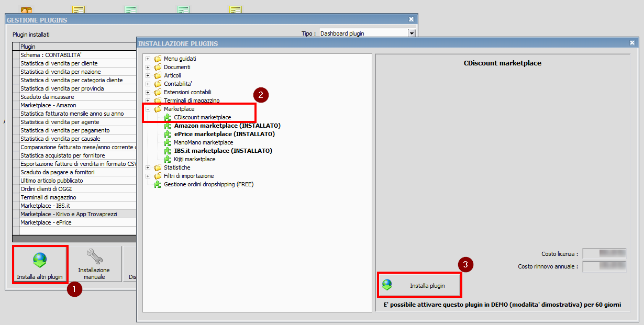Select the Scaduto da incassare row

47,97
